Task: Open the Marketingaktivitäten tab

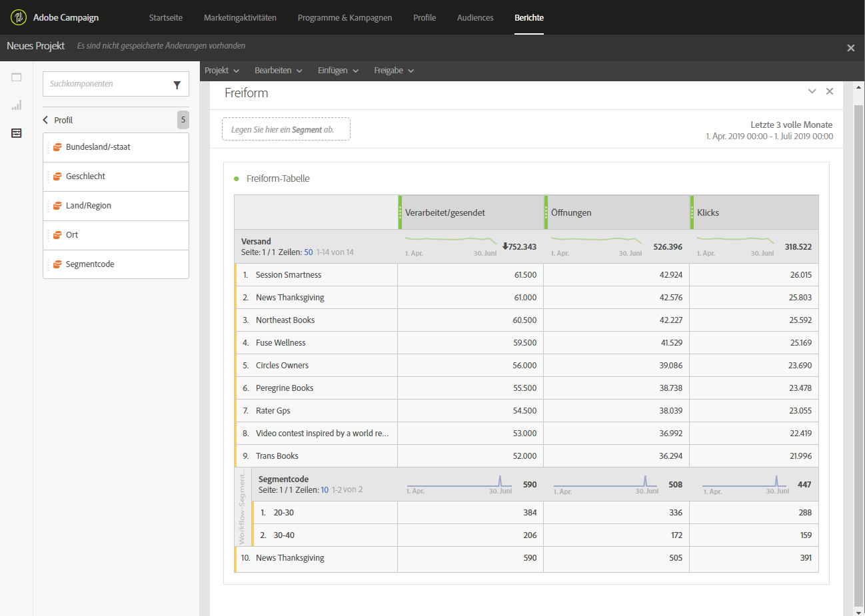Action: coord(240,17)
